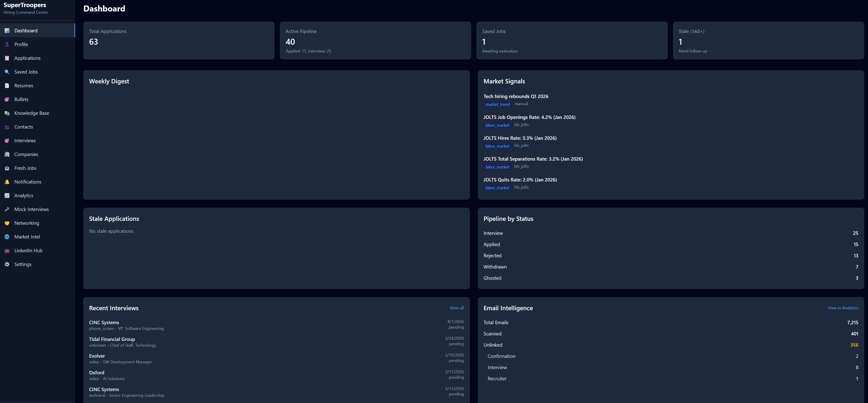The height and width of the screenshot is (403, 868).
Task: Open the Companies building icon
Action: click(7, 154)
